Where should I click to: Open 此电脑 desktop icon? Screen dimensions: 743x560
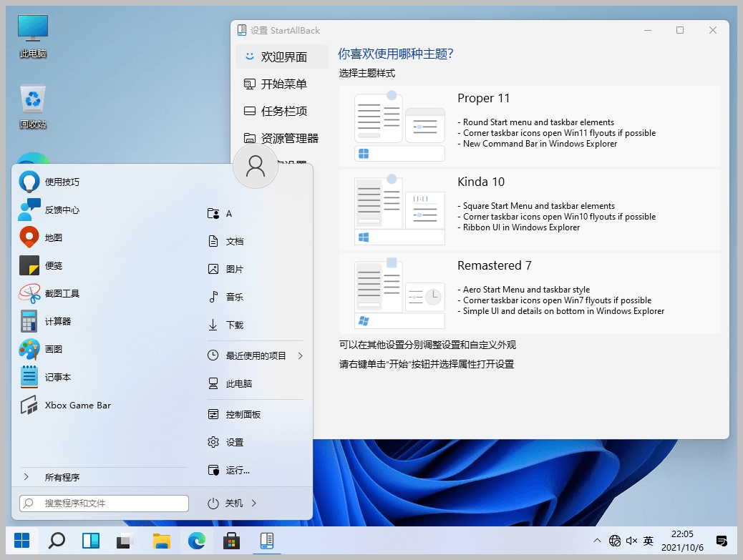tap(33, 36)
